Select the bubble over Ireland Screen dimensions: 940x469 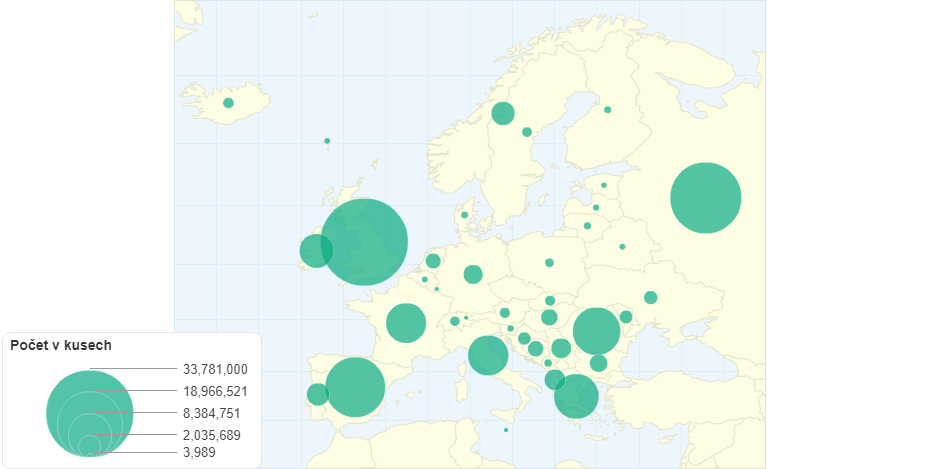316,250
